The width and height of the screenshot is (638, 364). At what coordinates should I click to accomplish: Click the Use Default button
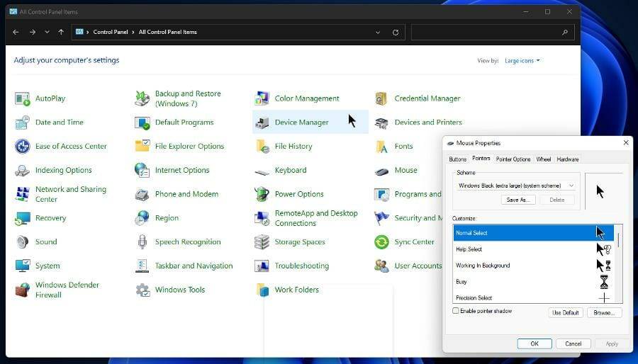566,312
